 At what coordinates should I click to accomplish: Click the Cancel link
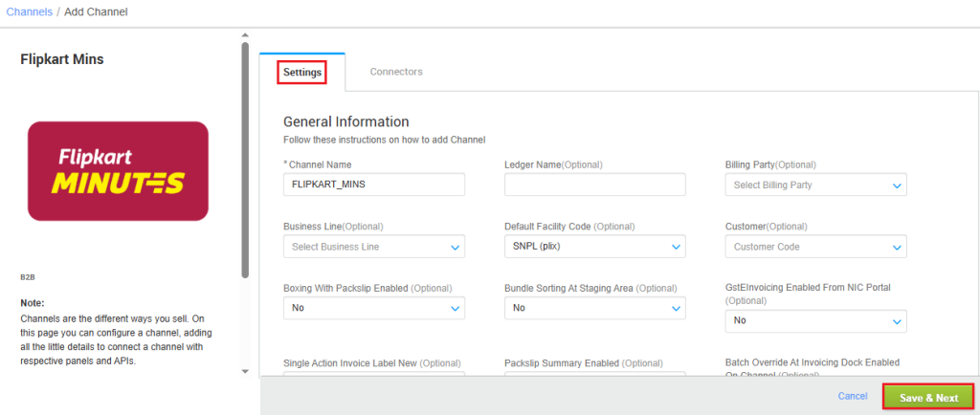(x=852, y=396)
